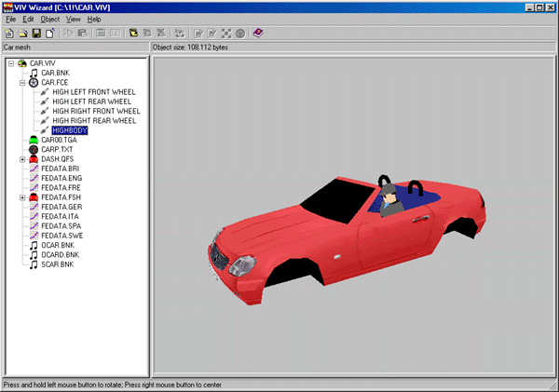Select FEDATA.FRE file

coord(61,188)
